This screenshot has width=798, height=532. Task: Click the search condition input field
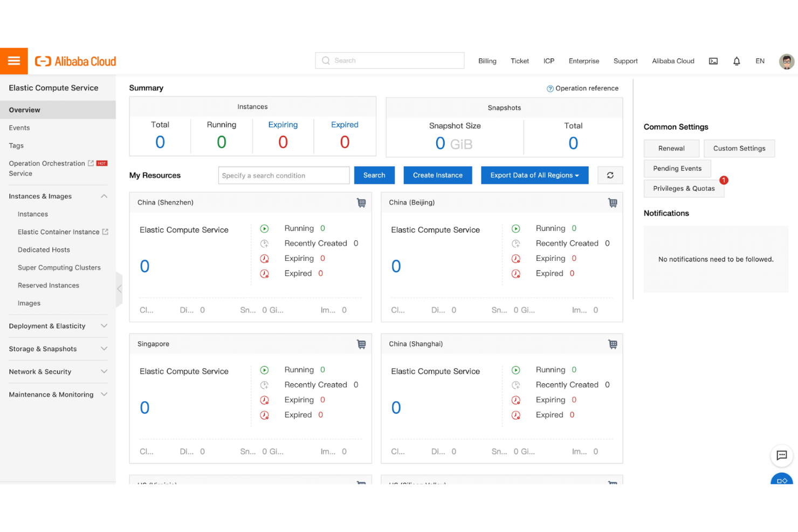point(283,175)
